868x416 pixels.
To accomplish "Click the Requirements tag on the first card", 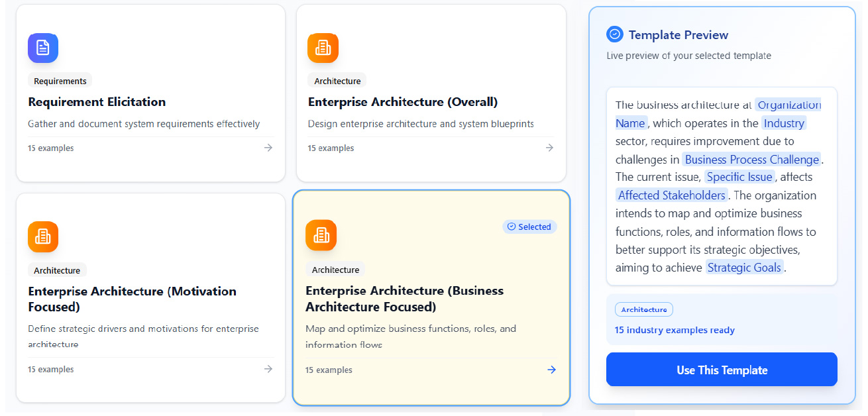I will [60, 81].
